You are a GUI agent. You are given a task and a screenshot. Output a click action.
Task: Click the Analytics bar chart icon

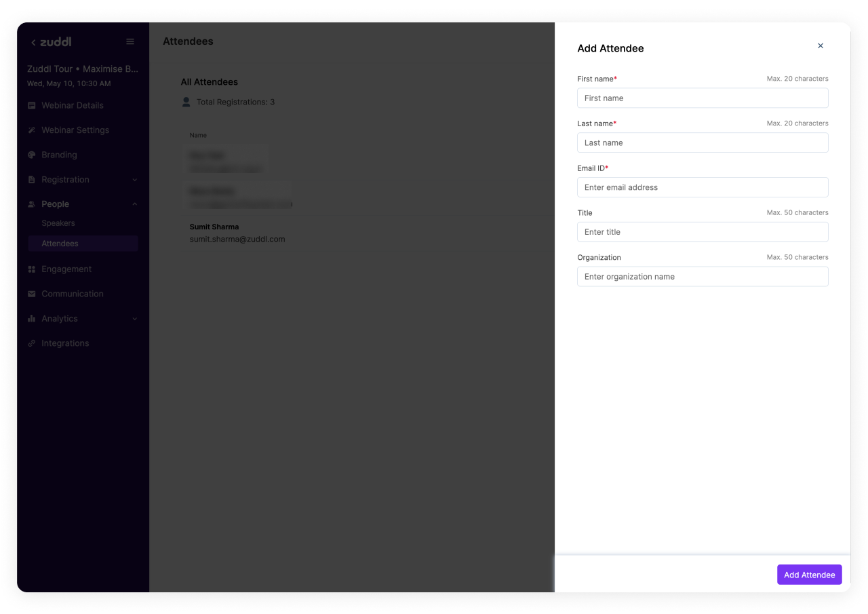tap(32, 319)
